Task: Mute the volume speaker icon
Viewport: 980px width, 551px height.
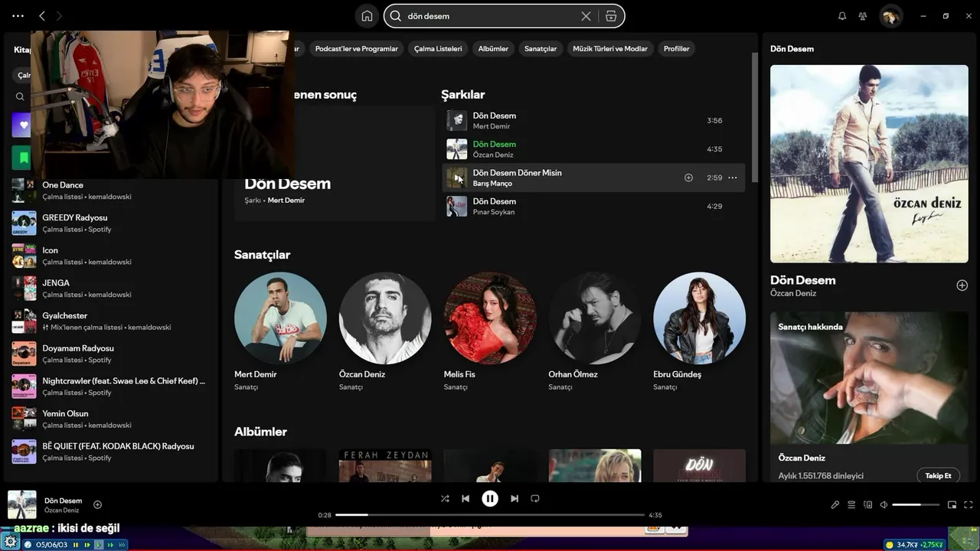Action: coord(884,504)
